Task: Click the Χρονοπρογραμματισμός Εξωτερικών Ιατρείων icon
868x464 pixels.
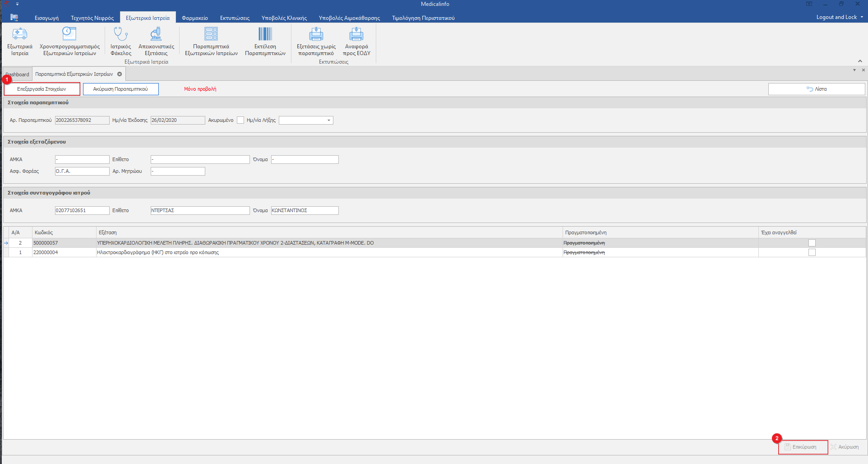Action: [69, 35]
